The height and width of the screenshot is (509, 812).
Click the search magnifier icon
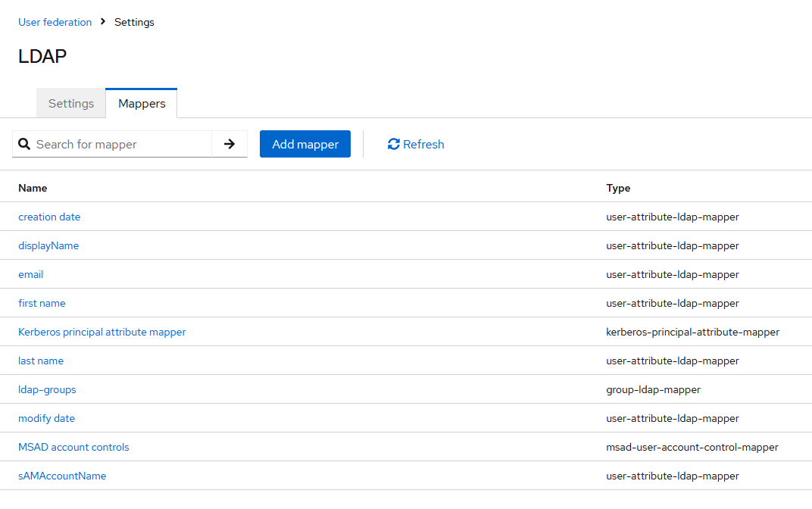coord(24,144)
